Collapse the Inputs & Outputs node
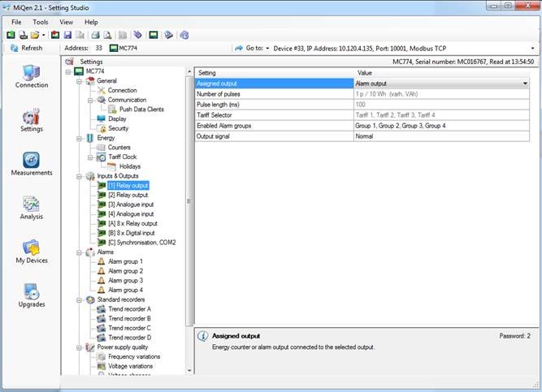 pyautogui.click(x=80, y=176)
